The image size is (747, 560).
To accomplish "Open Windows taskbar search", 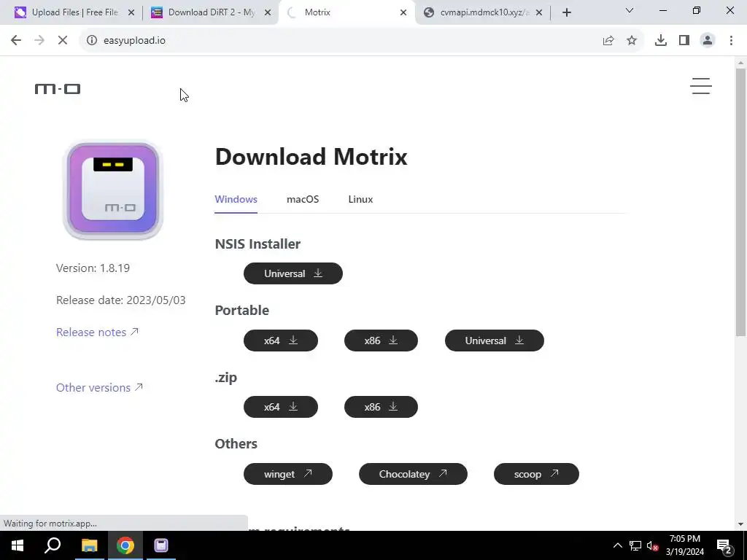I will [53, 545].
